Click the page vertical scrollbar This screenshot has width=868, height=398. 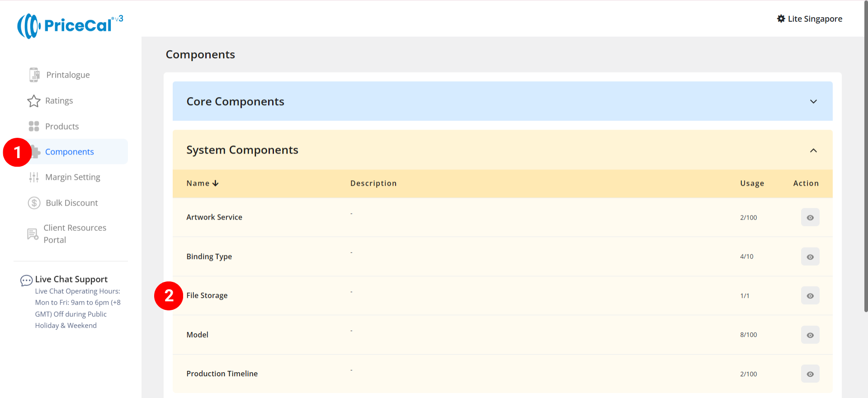(865, 181)
